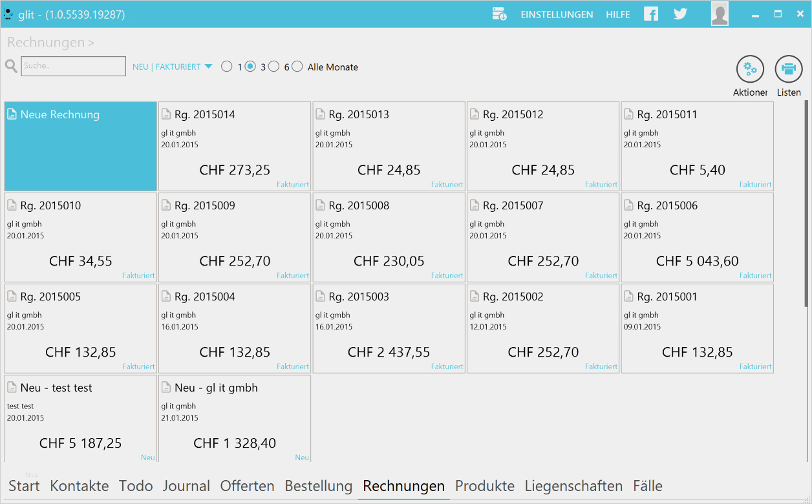Click the Neue Rechnung tile label
The width and height of the screenshot is (812, 504).
coord(60,114)
